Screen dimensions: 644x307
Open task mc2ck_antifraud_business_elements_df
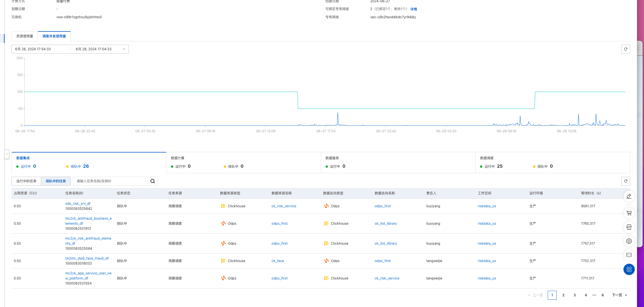coord(88,221)
